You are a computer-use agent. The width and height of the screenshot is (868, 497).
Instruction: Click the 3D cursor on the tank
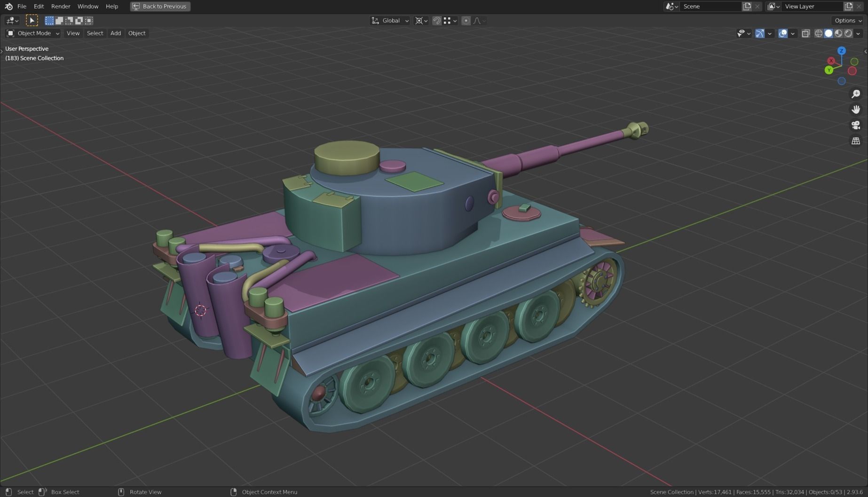(x=200, y=310)
